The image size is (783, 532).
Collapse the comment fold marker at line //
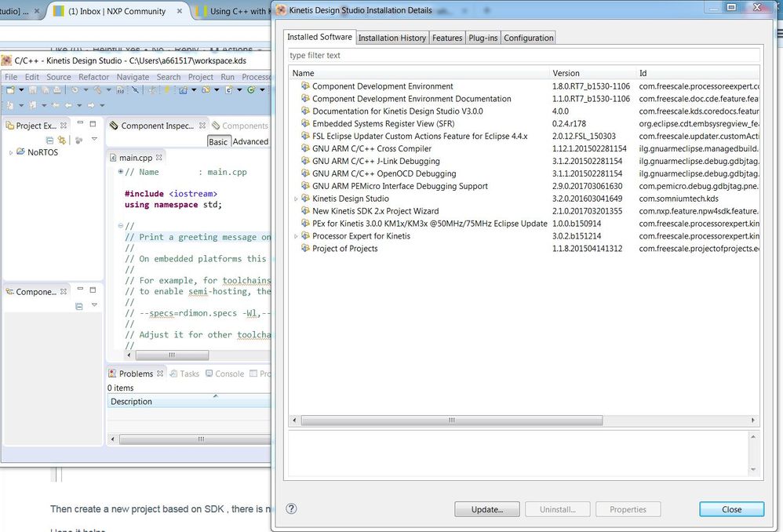pyautogui.click(x=120, y=226)
